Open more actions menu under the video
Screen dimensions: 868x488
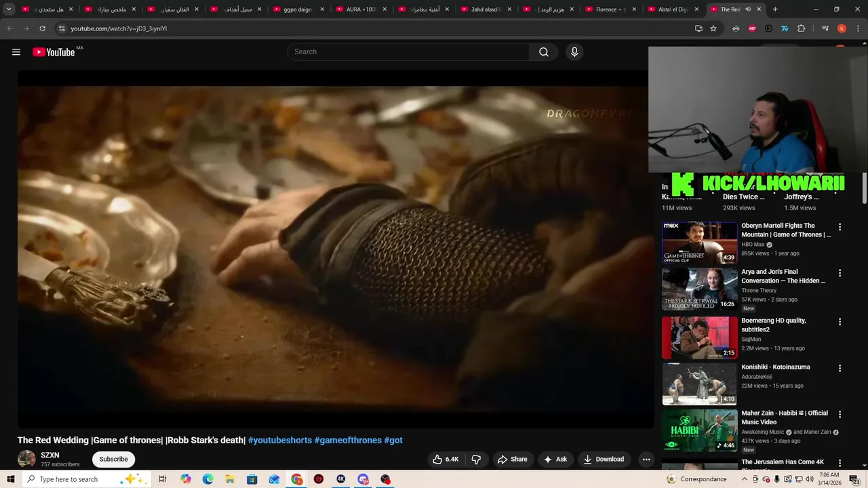[x=646, y=459]
